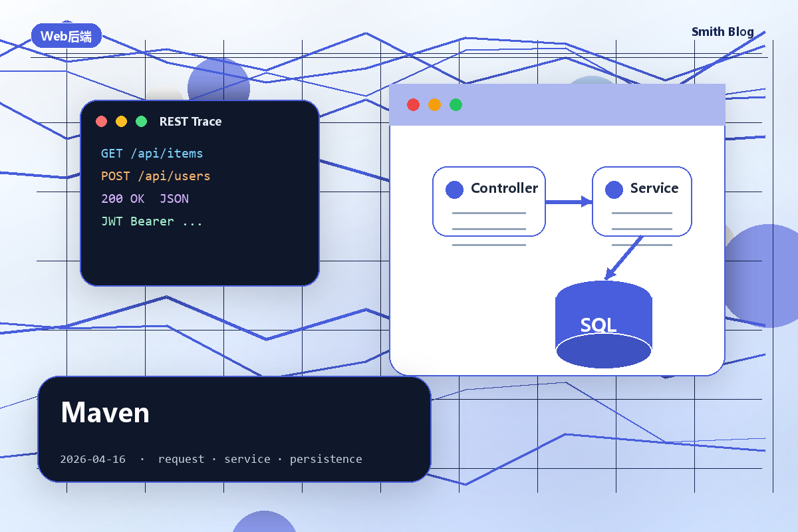Click green dot in diagram window
Image resolution: width=798 pixels, height=532 pixels.
point(456,104)
